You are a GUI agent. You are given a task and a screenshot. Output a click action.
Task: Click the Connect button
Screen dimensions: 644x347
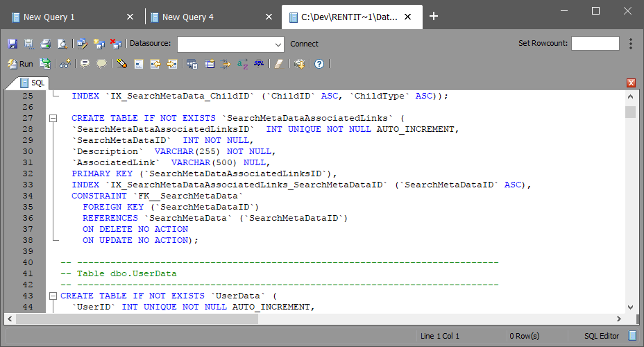point(304,44)
